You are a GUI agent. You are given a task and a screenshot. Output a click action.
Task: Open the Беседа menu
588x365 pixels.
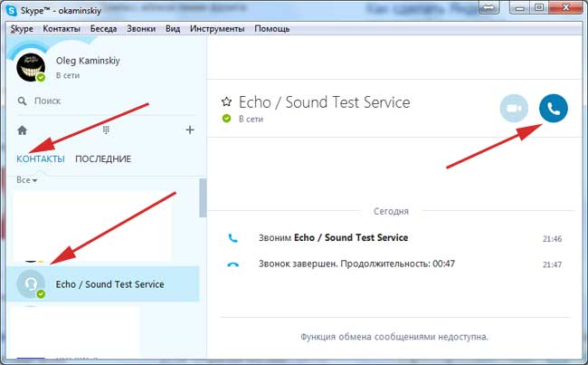(x=107, y=29)
